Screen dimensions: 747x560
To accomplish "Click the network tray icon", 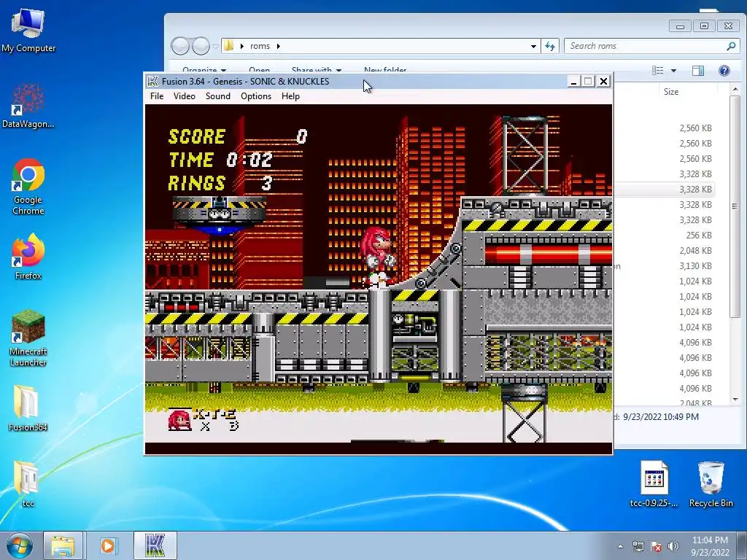I will pyautogui.click(x=638, y=546).
